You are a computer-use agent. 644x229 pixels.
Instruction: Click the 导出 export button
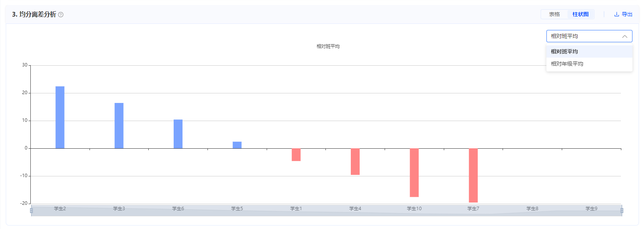(623, 14)
